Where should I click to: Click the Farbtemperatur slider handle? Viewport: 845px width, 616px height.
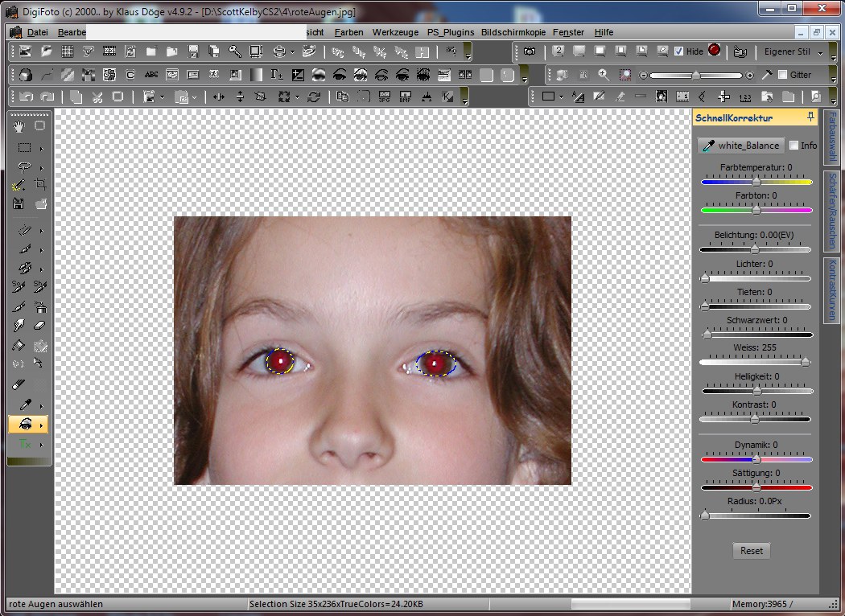pos(756,183)
